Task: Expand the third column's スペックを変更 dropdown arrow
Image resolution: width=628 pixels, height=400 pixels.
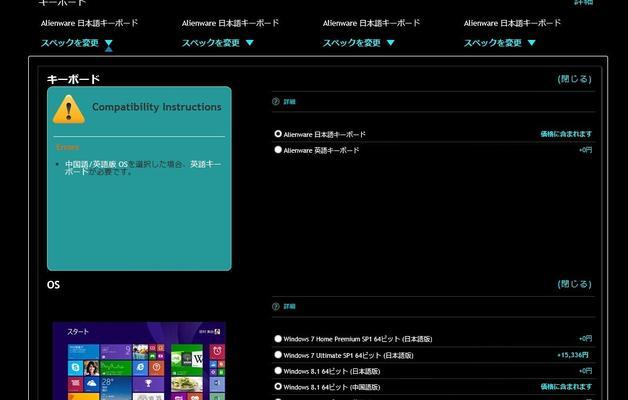Action: (390, 43)
